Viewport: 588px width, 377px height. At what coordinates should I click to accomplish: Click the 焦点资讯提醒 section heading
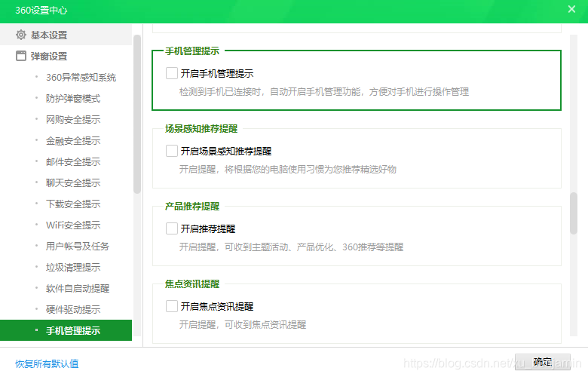pyautogui.click(x=192, y=284)
